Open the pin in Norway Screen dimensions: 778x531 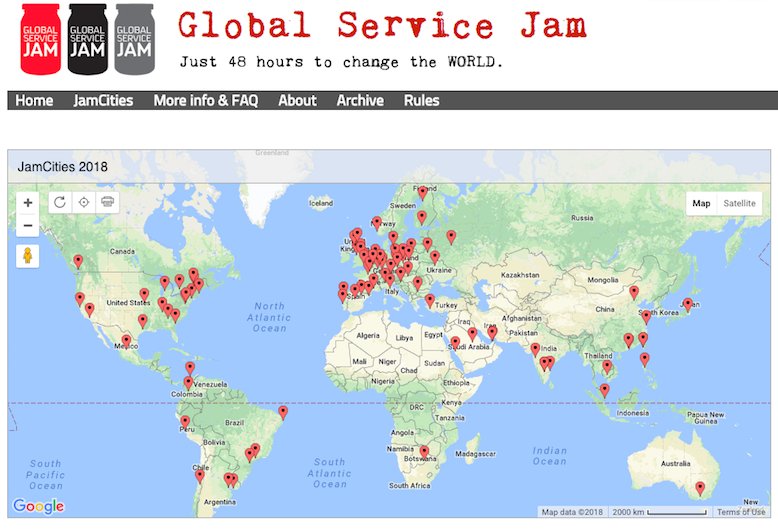377,223
